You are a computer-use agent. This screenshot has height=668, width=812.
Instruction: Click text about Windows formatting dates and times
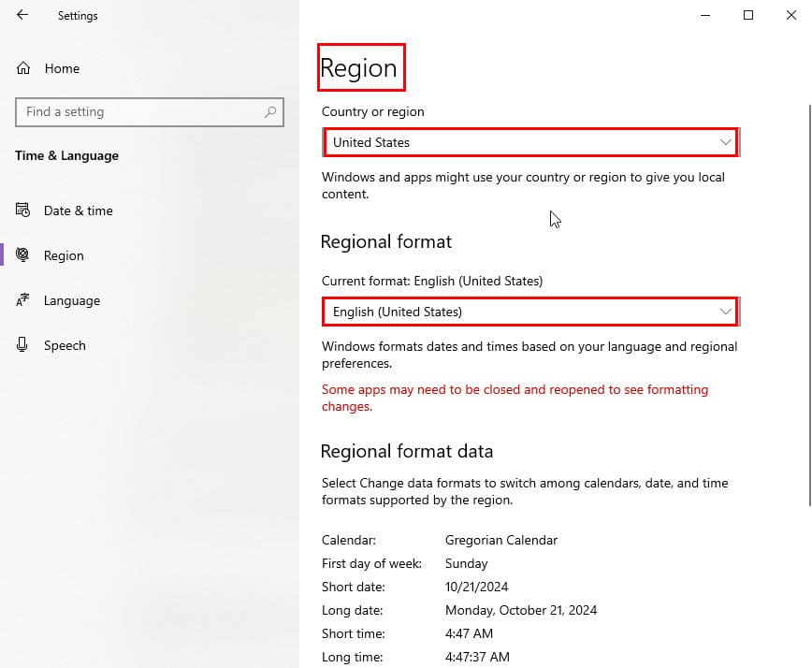click(529, 355)
